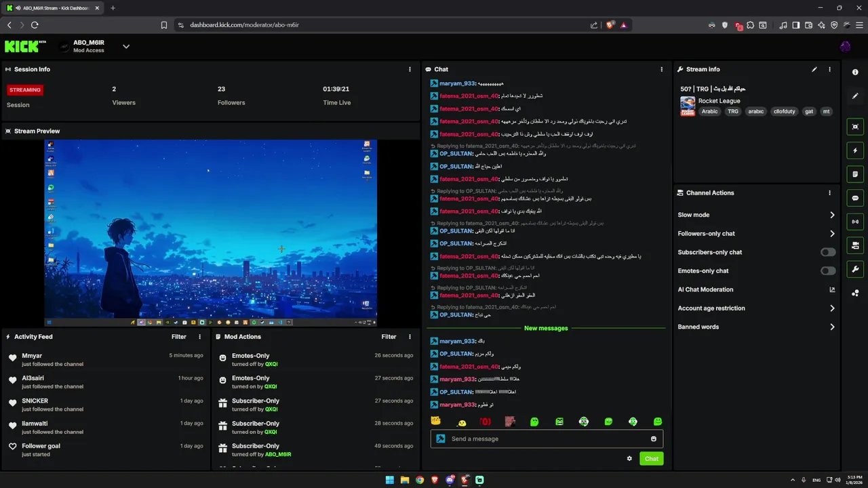Image resolution: width=868 pixels, height=488 pixels.
Task: Open the Channel Actions three-dot menu
Action: 829,192
